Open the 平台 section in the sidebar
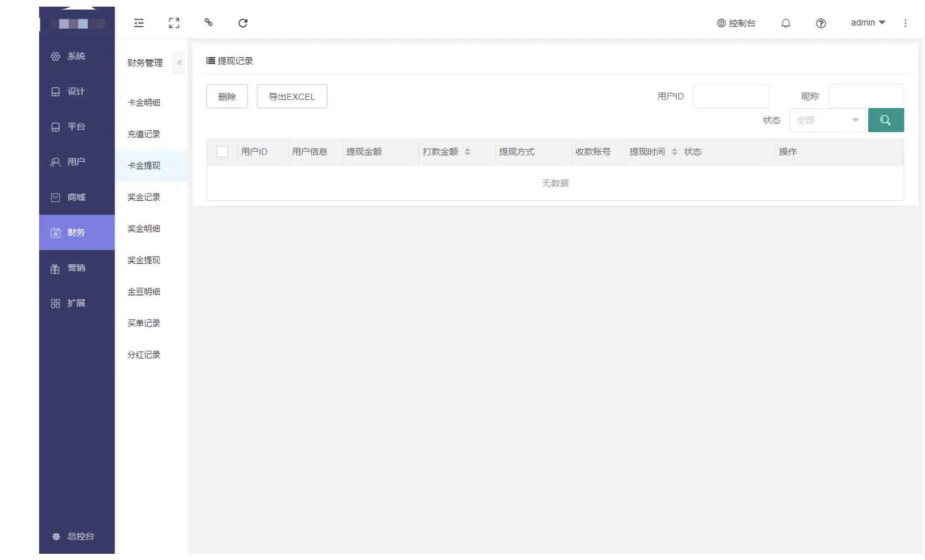This screenshot has width=925, height=560. 77,127
